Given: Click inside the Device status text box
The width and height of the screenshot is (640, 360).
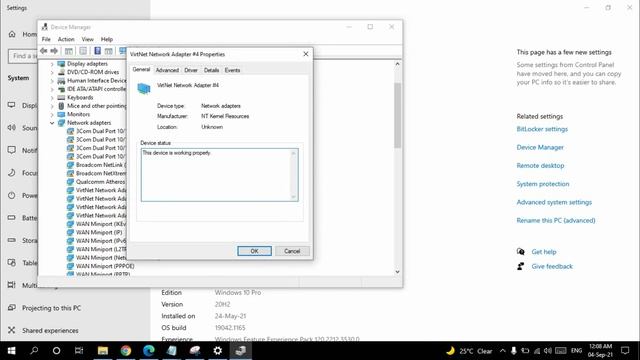Looking at the screenshot, I should [x=220, y=175].
